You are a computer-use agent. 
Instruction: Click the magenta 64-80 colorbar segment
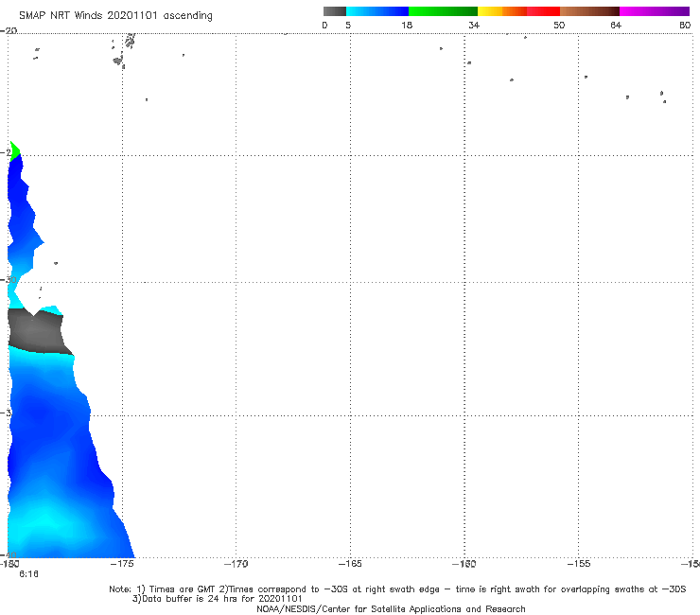pyautogui.click(x=655, y=11)
